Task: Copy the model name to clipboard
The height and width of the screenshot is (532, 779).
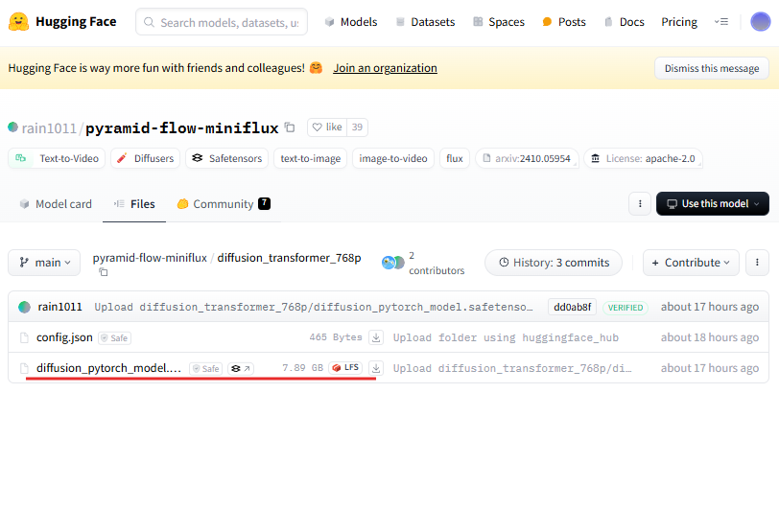Action: [290, 127]
